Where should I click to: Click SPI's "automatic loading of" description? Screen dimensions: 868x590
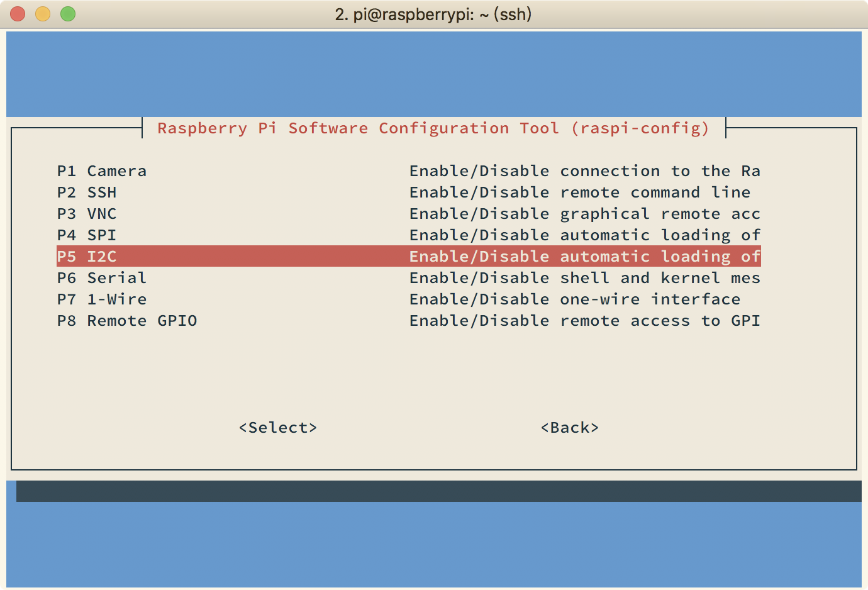pyautogui.click(x=660, y=235)
